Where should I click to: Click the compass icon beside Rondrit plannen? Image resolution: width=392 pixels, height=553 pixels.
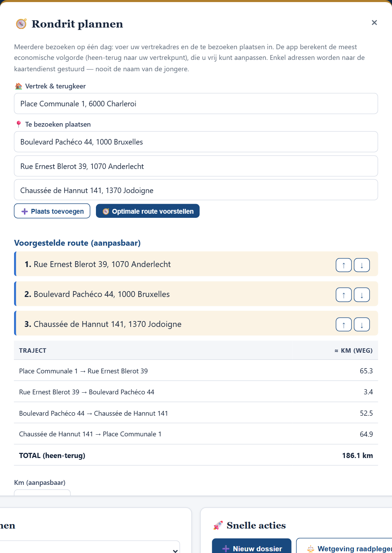(21, 24)
